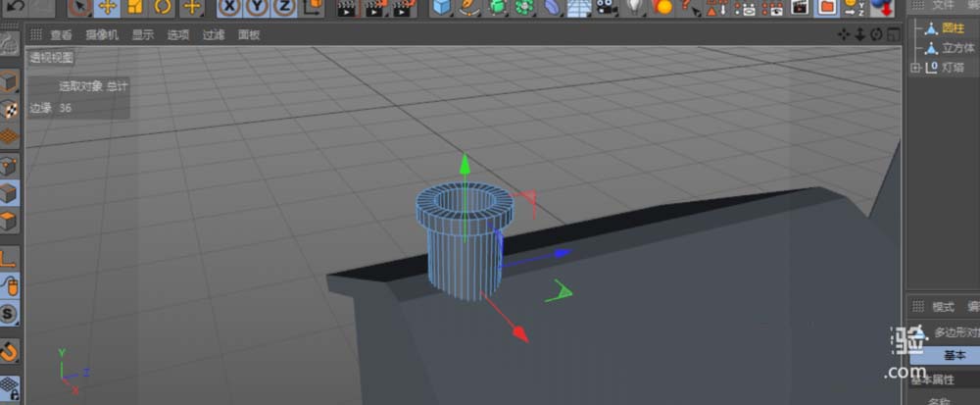Image resolution: width=980 pixels, height=405 pixels.
Task: Click the make editable icon in sidebar
Action: point(10,44)
